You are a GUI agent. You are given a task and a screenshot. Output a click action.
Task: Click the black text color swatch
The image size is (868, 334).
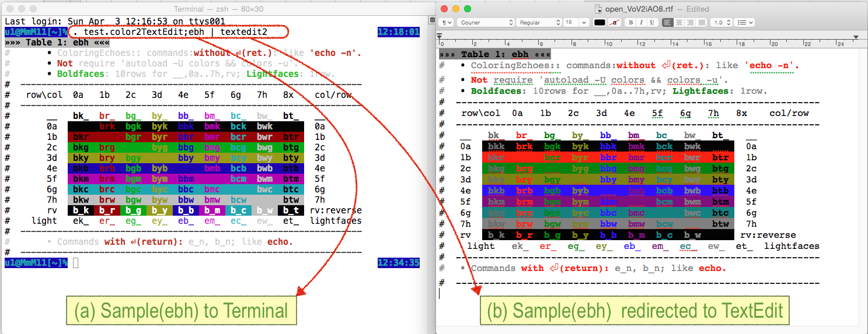tap(599, 23)
